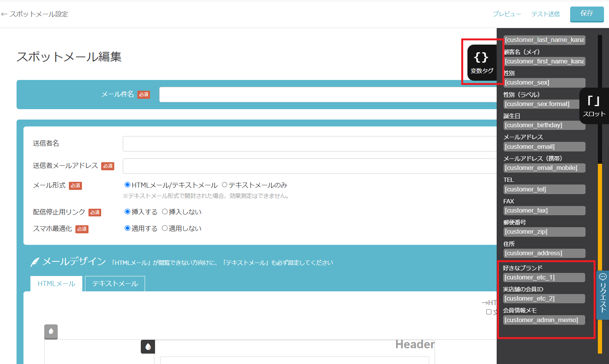Choose 適用しない for smartphone optimization
This screenshot has height=364, width=609.
(x=165, y=228)
